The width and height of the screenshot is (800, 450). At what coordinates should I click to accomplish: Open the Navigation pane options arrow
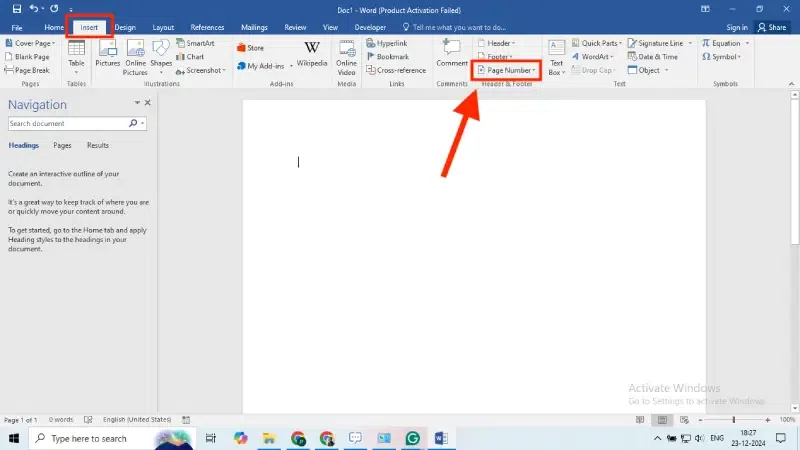point(137,103)
